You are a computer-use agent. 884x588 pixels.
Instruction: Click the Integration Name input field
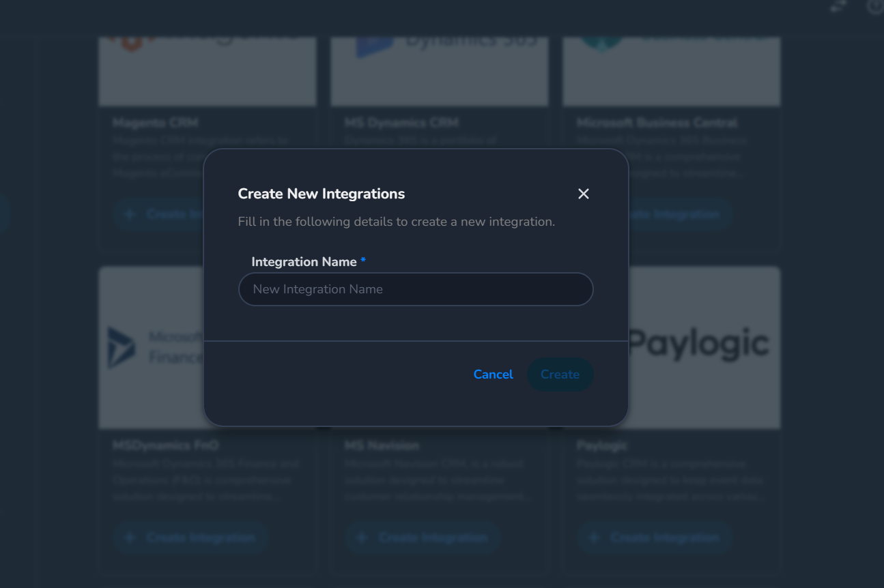(416, 289)
